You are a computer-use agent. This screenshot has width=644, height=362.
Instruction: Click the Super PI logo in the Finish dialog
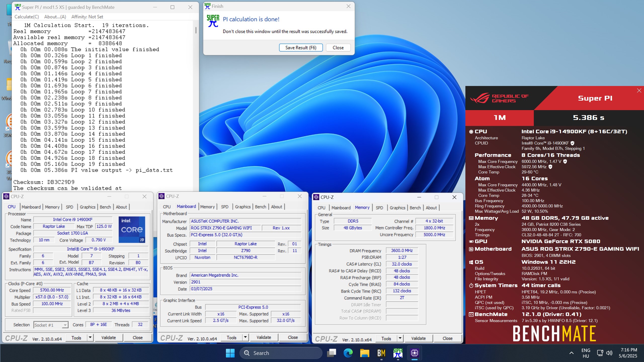(x=213, y=21)
